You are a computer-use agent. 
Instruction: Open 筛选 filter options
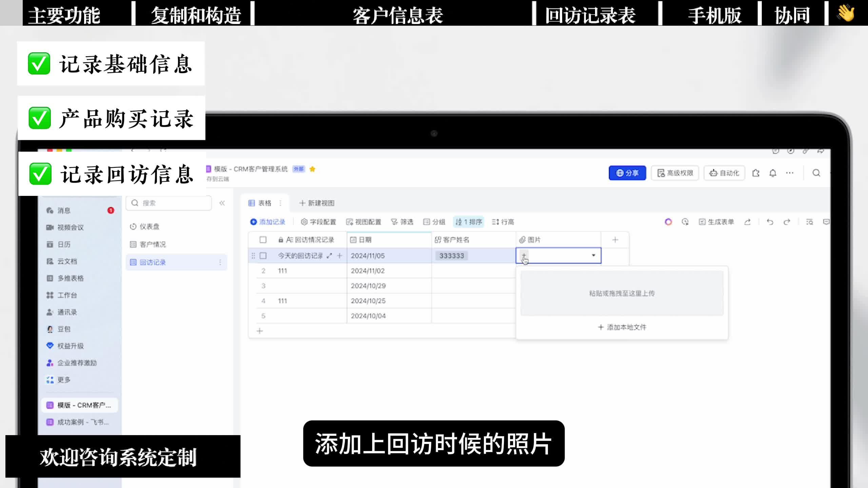point(402,222)
